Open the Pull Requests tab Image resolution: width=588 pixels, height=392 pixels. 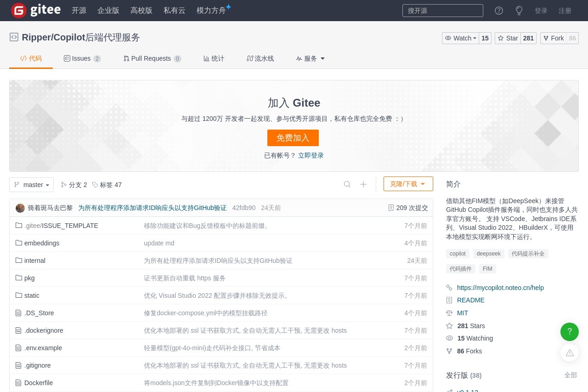tap(152, 58)
